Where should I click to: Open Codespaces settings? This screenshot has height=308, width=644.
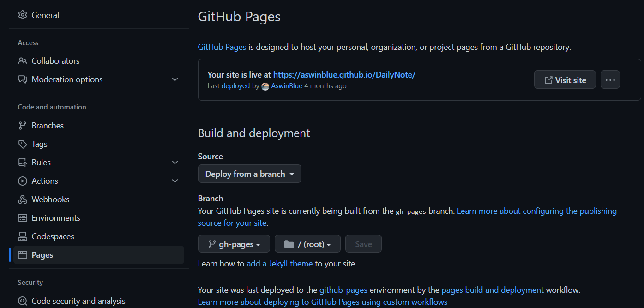click(x=99, y=236)
